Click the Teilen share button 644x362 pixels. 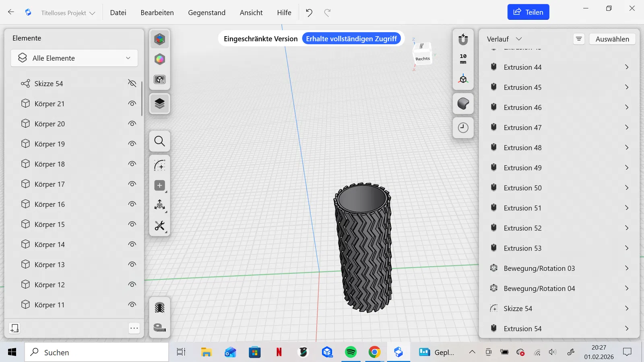coord(528,12)
